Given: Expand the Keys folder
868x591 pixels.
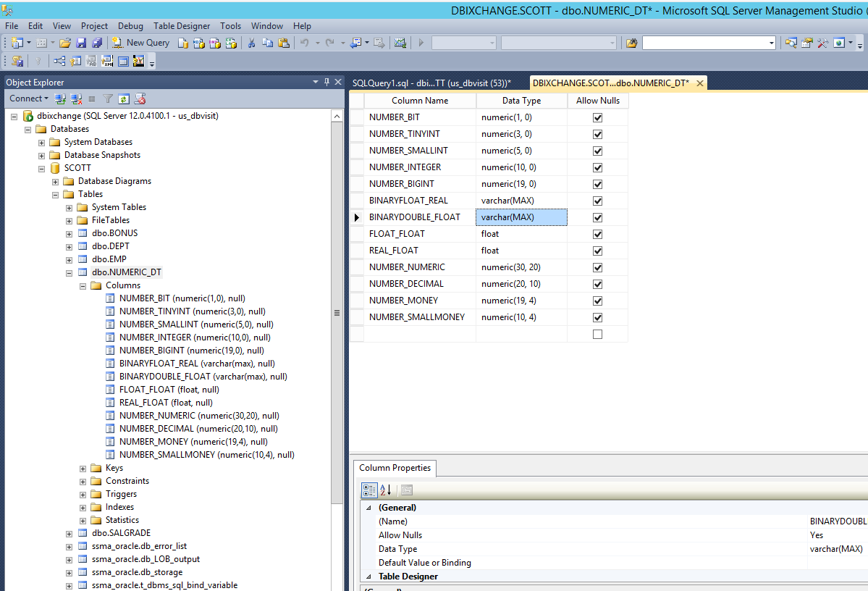Looking at the screenshot, I should pyautogui.click(x=83, y=469).
